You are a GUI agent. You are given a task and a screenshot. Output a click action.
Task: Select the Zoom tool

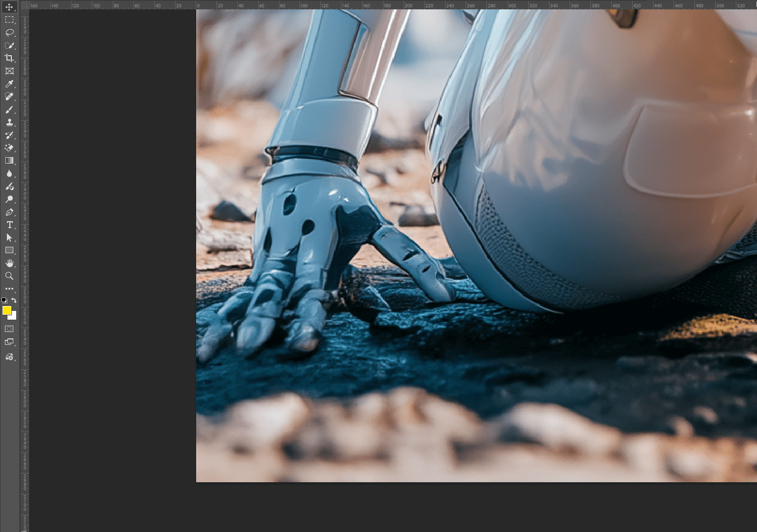point(9,276)
